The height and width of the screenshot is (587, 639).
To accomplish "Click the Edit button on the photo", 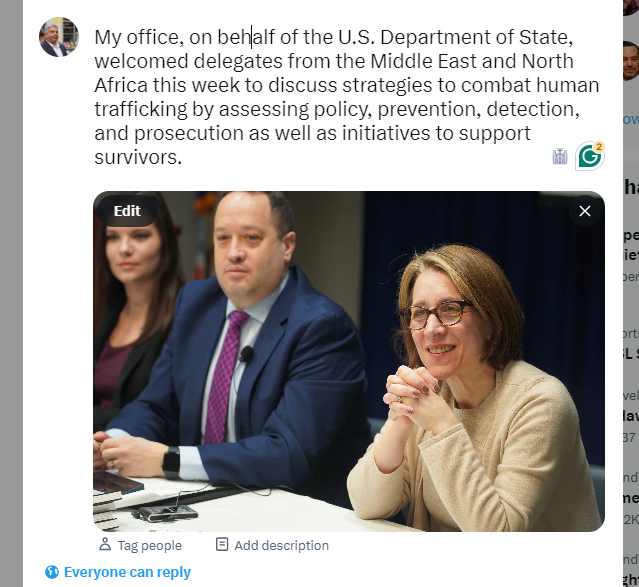I will click(x=127, y=211).
